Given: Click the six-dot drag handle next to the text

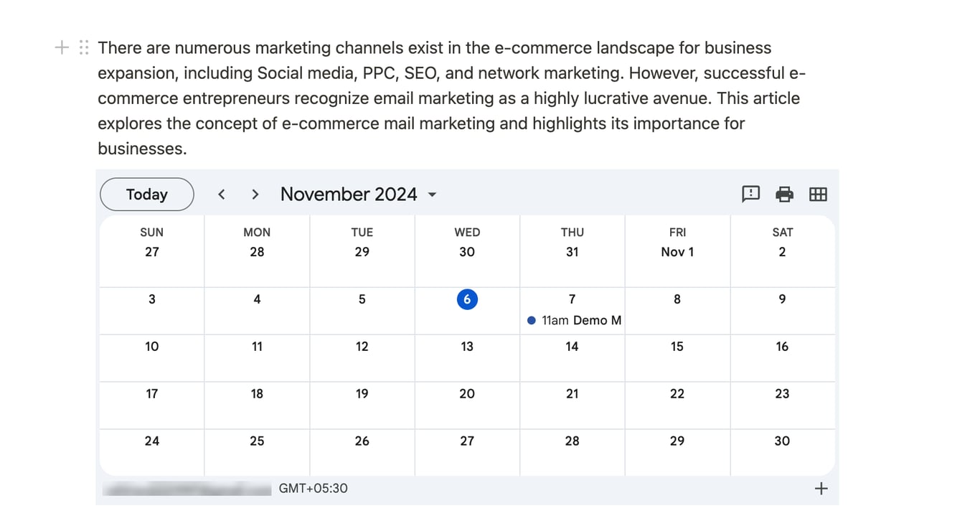Looking at the screenshot, I should [x=83, y=47].
